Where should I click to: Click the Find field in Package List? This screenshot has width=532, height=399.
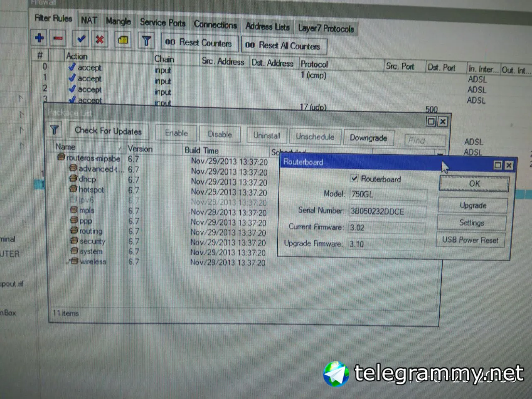424,140
